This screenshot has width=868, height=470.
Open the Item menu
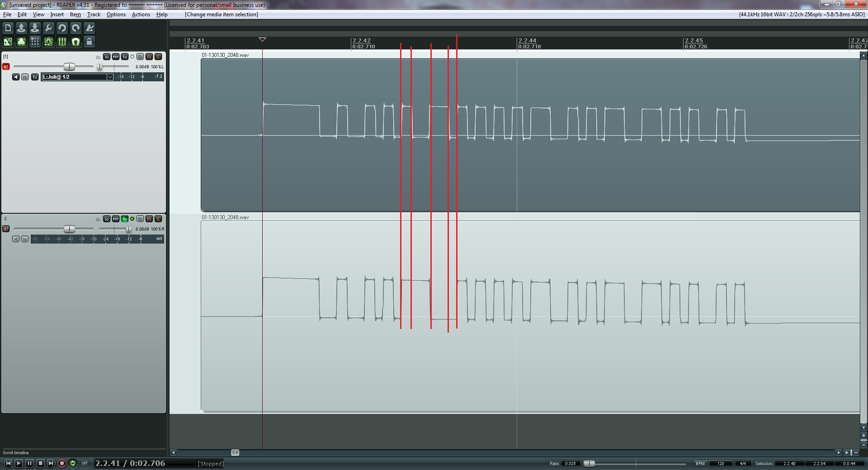point(75,14)
